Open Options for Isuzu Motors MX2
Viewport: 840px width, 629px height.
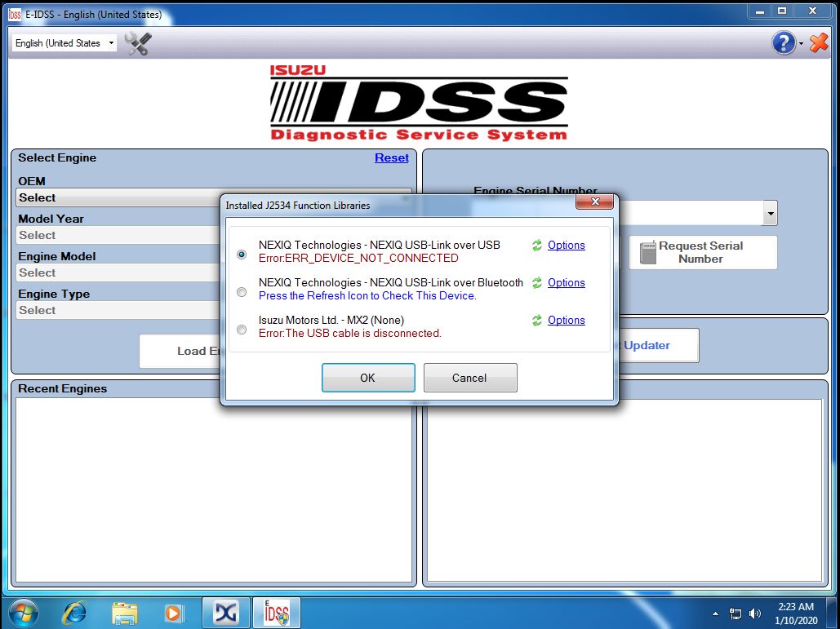567,320
